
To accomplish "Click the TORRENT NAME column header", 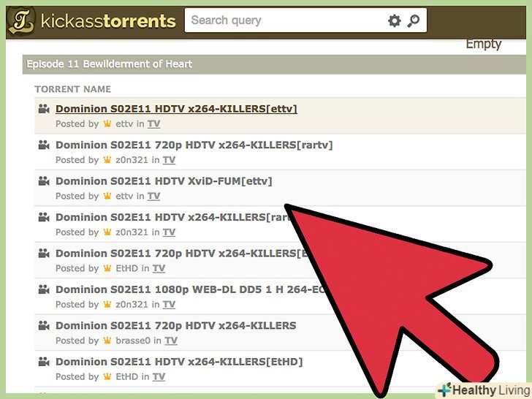I will pyautogui.click(x=72, y=89).
